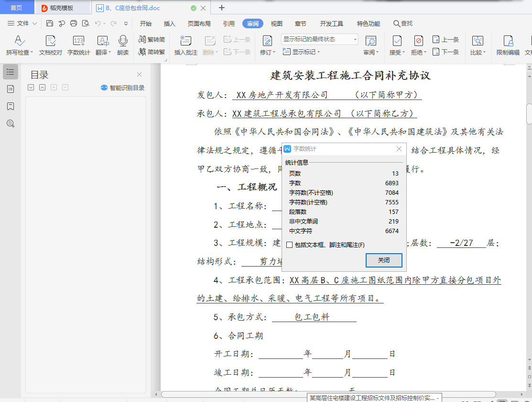Add a new document tab with plus
This screenshot has height=402, width=532.
pos(222,8)
